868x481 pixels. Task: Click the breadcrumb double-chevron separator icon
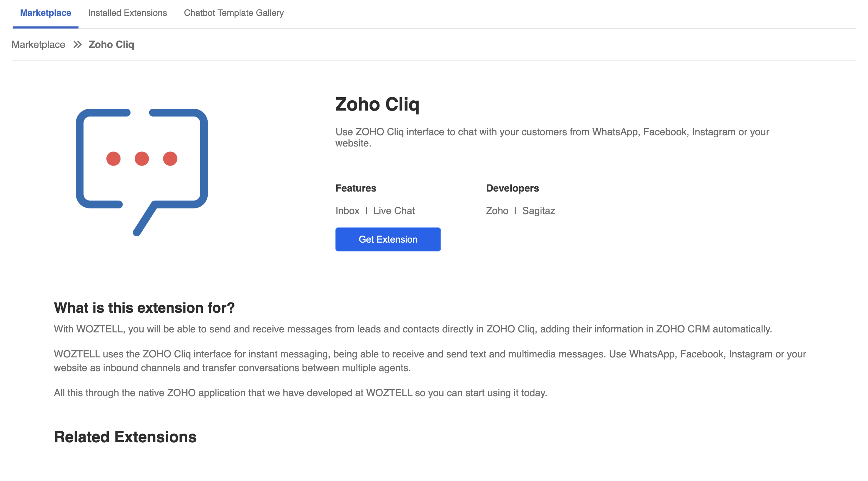pyautogui.click(x=77, y=45)
